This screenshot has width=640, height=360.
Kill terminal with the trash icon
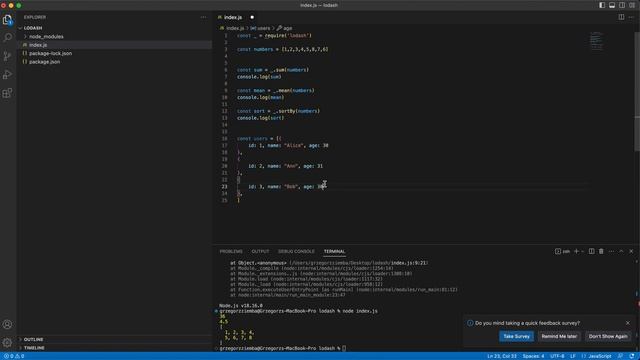click(601, 251)
